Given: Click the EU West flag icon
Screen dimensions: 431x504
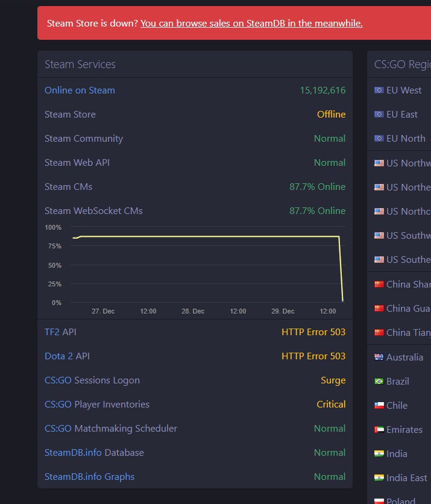Looking at the screenshot, I should 379,90.
